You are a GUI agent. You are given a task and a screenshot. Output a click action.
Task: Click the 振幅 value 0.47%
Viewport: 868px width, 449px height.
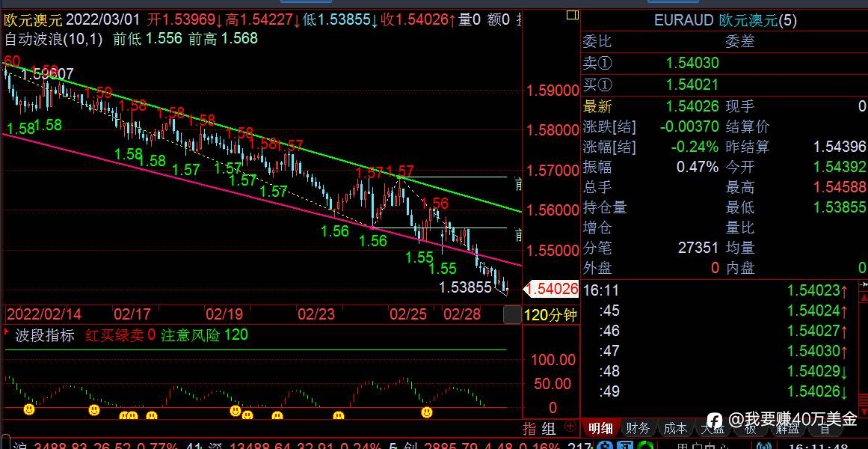698,167
